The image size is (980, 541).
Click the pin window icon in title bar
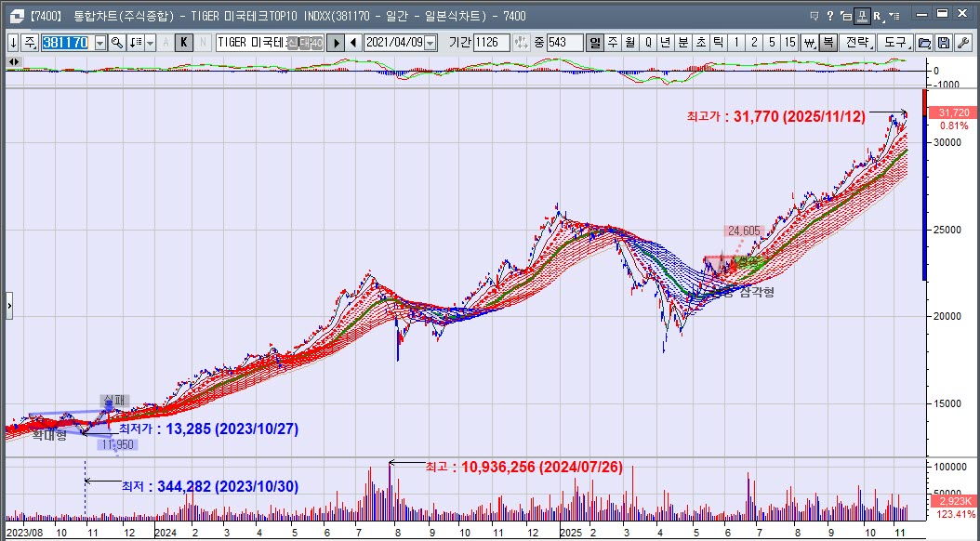[x=861, y=15]
